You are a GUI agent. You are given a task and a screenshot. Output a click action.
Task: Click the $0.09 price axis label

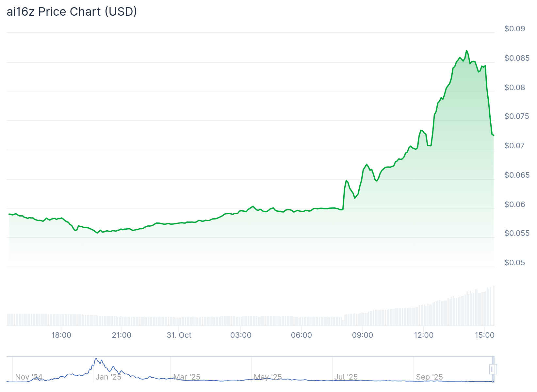[x=514, y=29]
